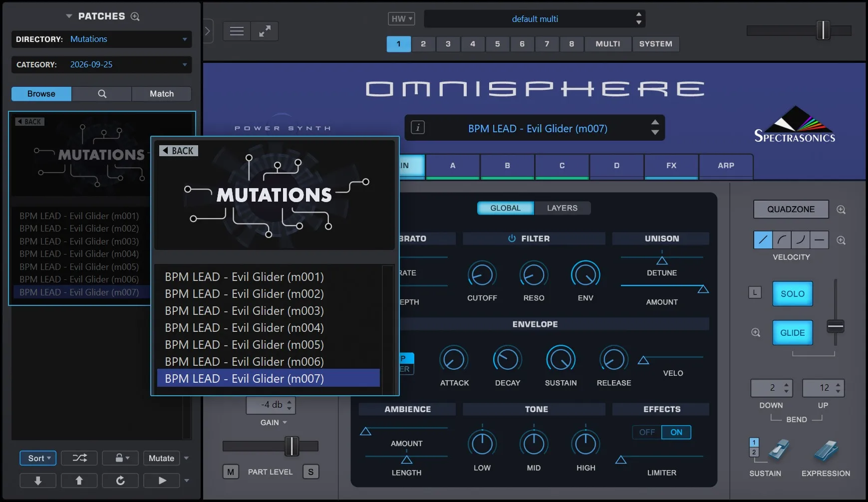The width and height of the screenshot is (868, 502).
Task: Open the CATEGORY 2026-09-25 dropdown
Action: [x=102, y=64]
